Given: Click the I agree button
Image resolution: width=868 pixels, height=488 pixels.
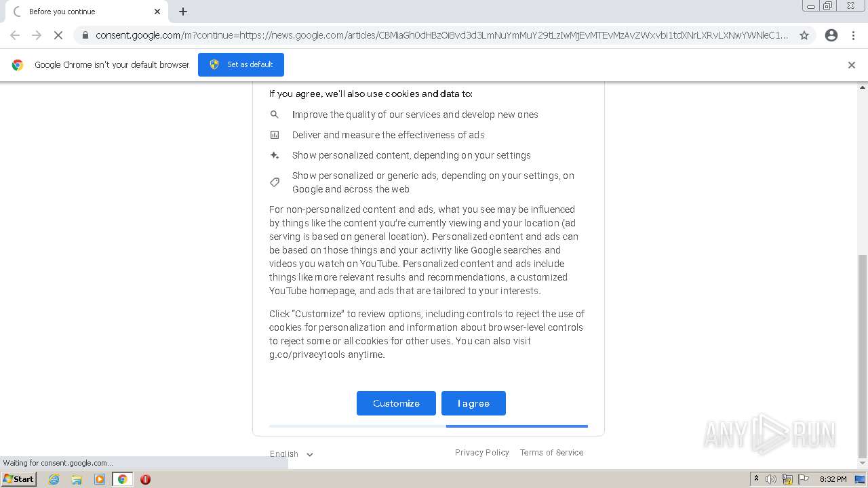Looking at the screenshot, I should [x=473, y=403].
